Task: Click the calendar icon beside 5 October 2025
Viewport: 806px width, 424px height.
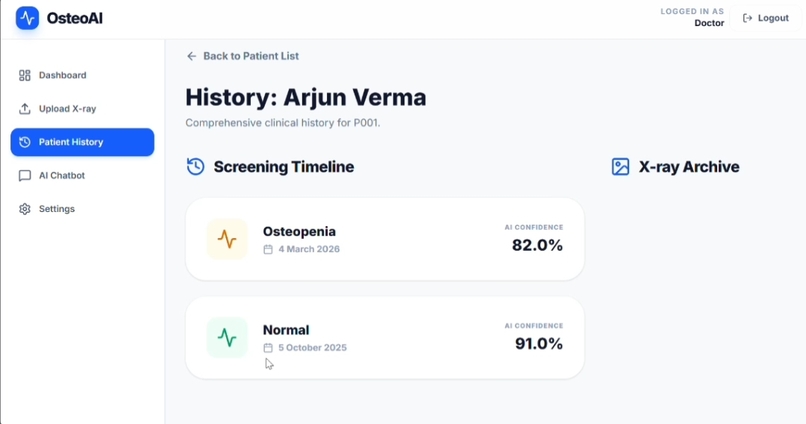Action: pyautogui.click(x=268, y=348)
